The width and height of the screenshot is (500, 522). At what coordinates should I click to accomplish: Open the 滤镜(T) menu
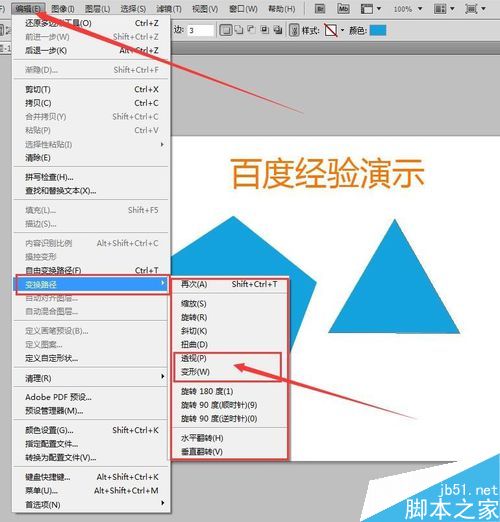click(x=169, y=9)
